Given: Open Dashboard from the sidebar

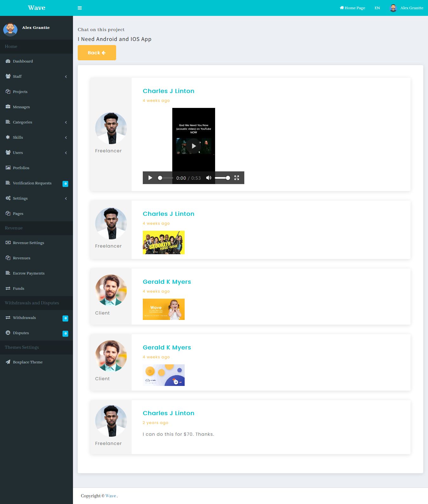Looking at the screenshot, I should (x=36, y=61).
